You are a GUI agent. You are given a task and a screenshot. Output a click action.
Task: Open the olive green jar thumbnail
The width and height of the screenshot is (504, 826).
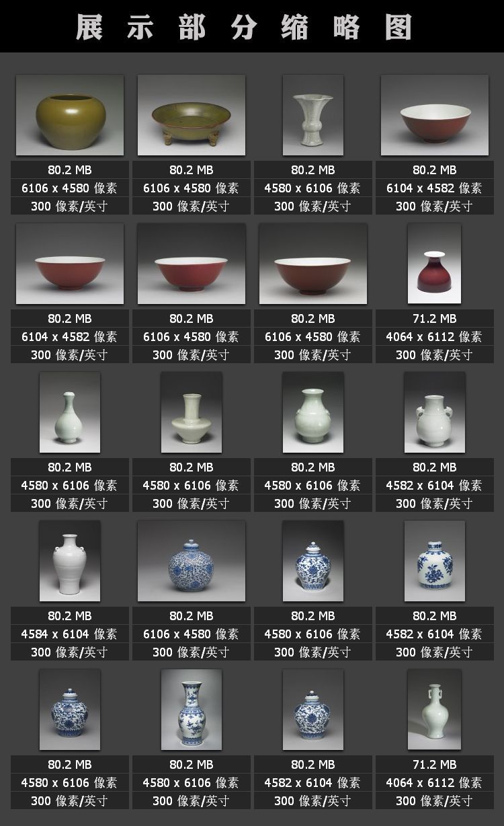click(69, 115)
